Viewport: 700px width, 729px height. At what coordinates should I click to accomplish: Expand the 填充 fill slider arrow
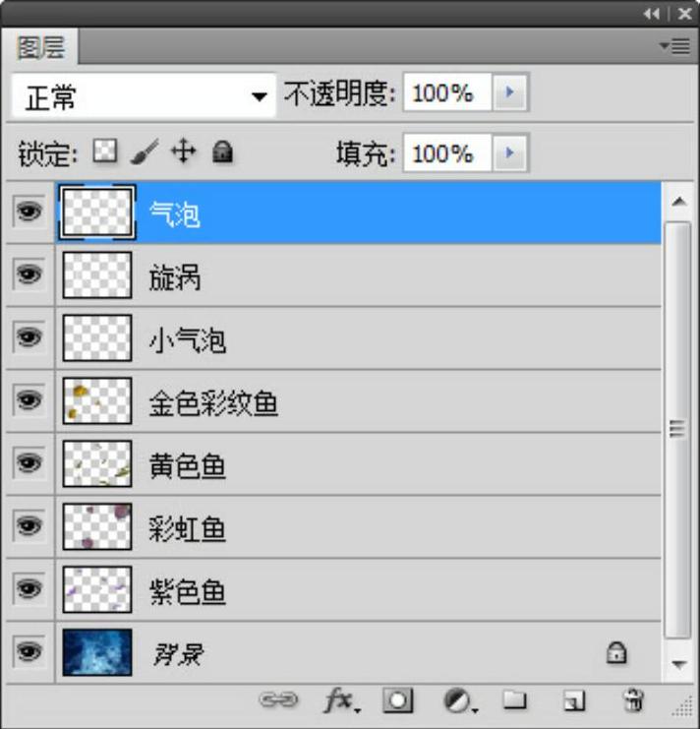click(509, 153)
